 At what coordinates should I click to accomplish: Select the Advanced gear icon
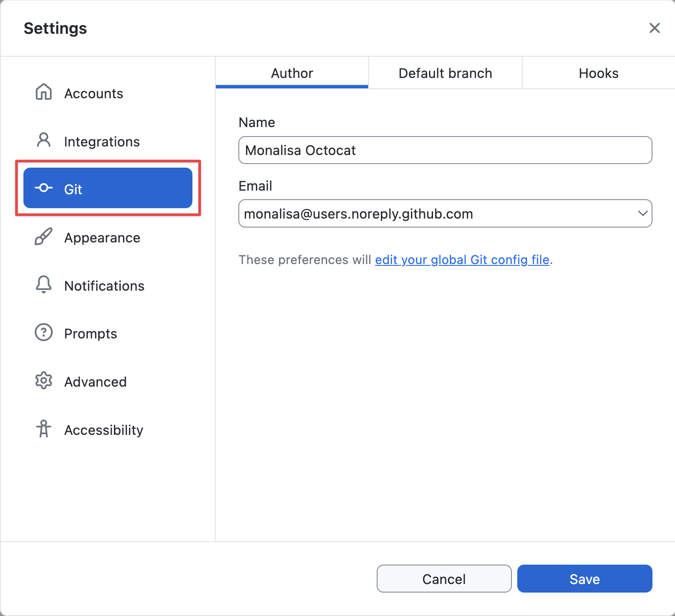tap(43, 381)
